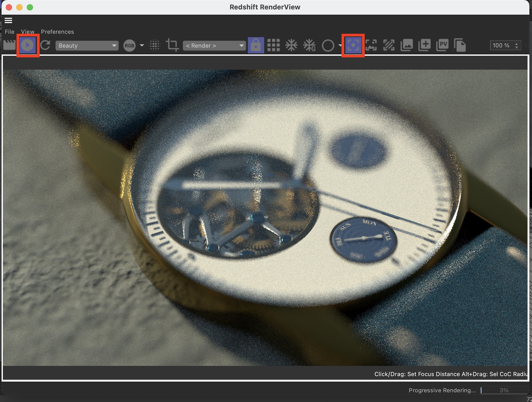The image size is (532, 402).
Task: Open the < Render > camera dropdown
Action: 214,45
